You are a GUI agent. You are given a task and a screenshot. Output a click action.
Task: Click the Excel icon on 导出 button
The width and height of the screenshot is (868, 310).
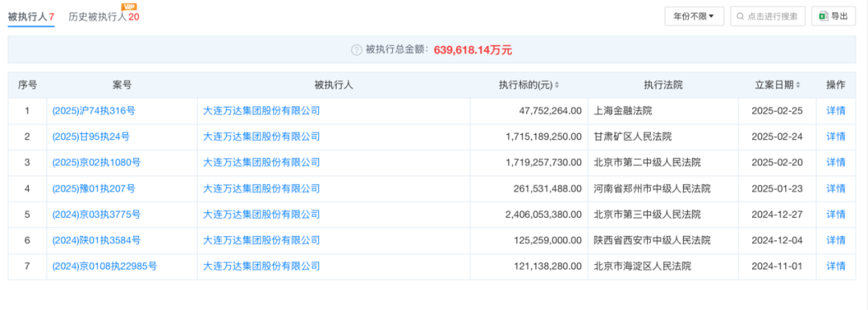823,16
